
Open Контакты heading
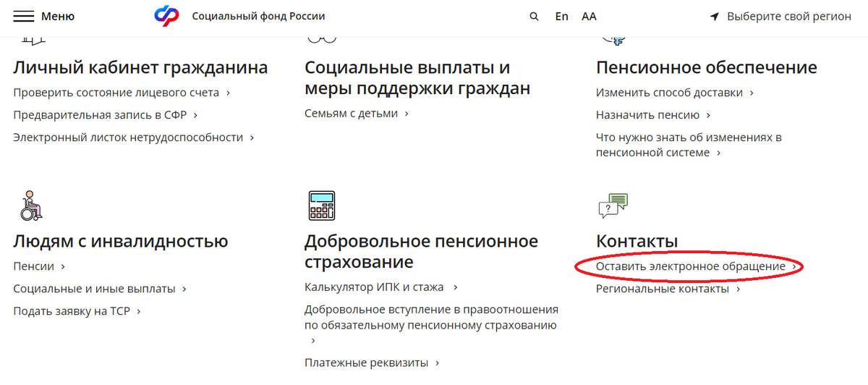(x=637, y=241)
